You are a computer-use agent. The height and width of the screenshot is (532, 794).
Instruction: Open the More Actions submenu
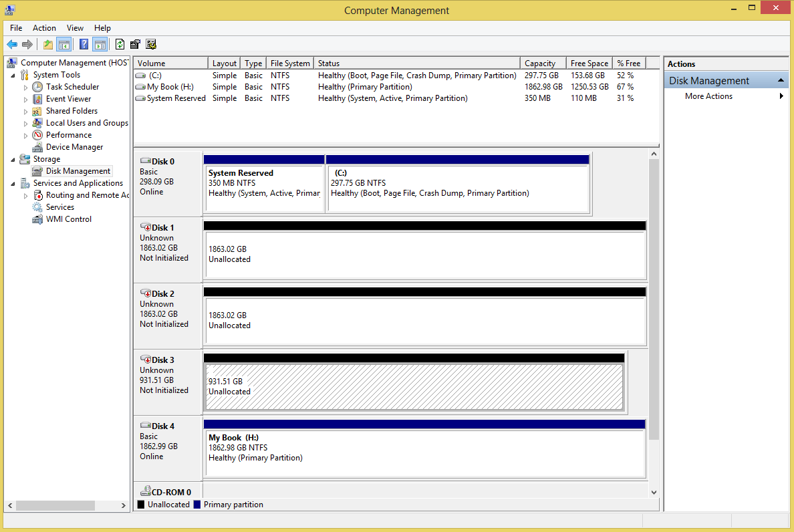click(726, 96)
